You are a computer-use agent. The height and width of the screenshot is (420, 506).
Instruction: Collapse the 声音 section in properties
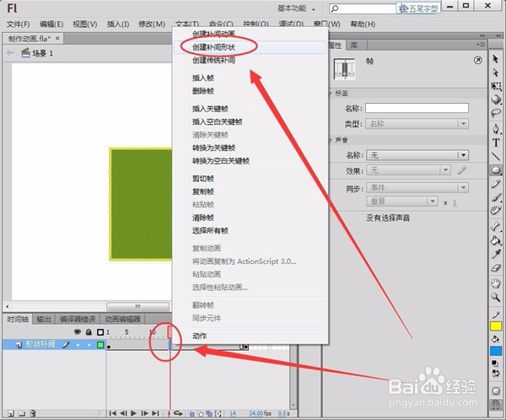click(330, 140)
